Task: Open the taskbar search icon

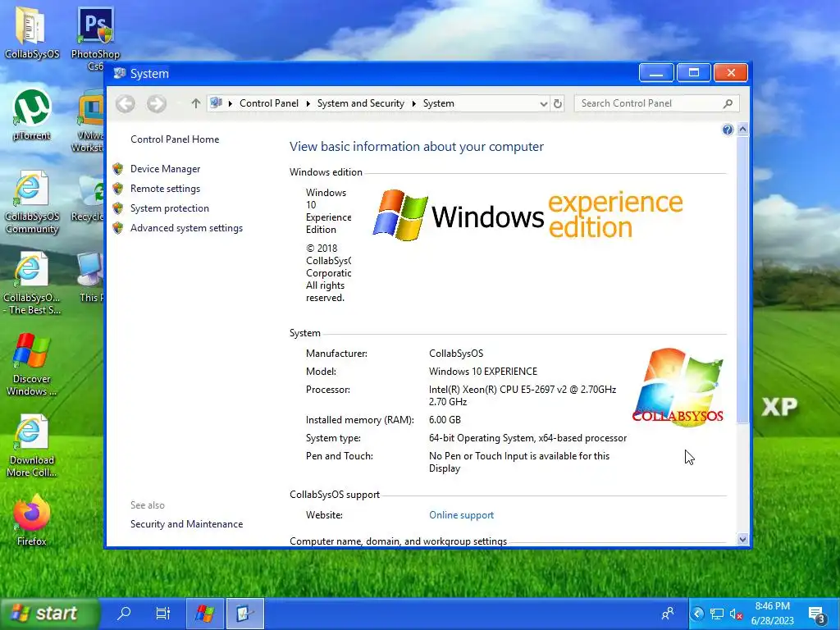Action: pos(124,613)
